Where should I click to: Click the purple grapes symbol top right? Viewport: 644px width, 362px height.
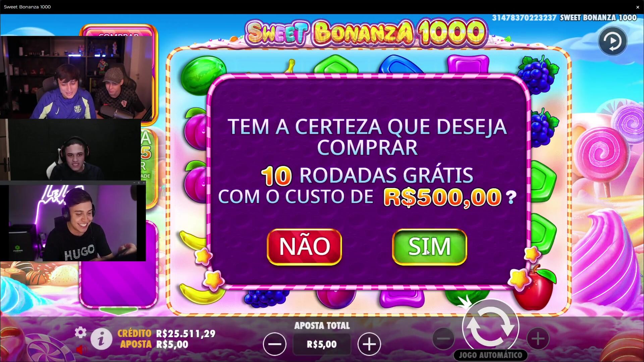(x=538, y=75)
